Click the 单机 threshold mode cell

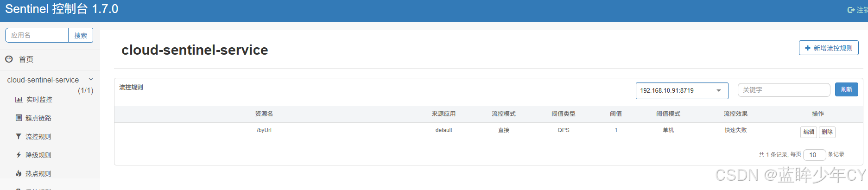pos(668,130)
